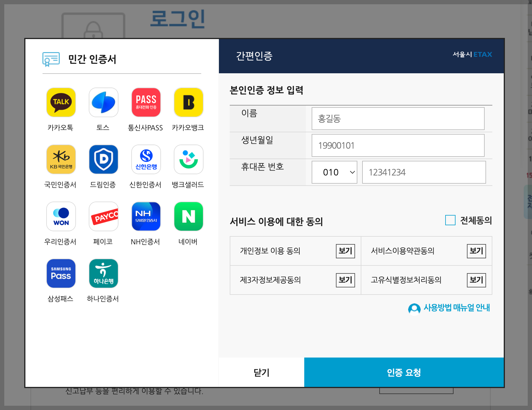Select the Samsung Pass (삼성패스) icon

pos(61,273)
